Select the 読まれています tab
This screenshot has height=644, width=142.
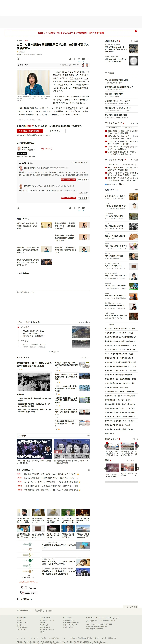113,128
